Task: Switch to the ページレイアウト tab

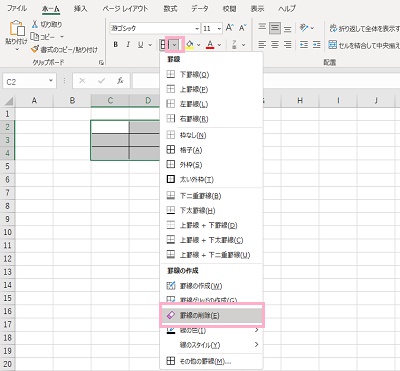Action: [125, 9]
